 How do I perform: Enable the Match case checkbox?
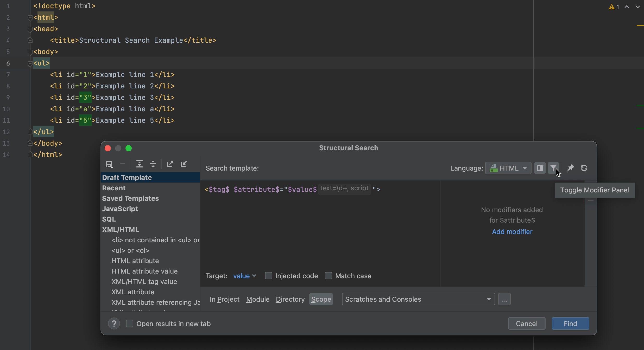(x=328, y=276)
